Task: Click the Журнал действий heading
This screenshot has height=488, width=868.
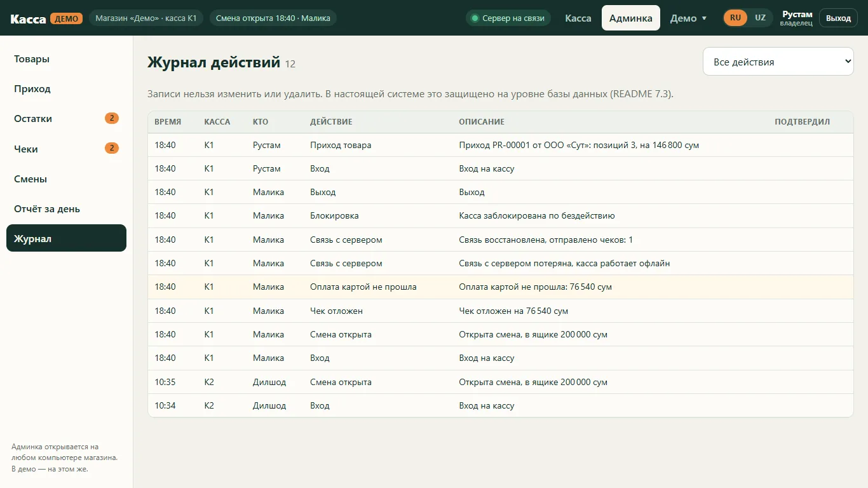Action: click(x=214, y=62)
